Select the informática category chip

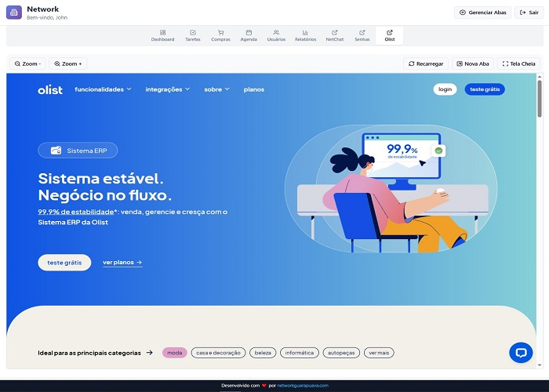[300, 353]
